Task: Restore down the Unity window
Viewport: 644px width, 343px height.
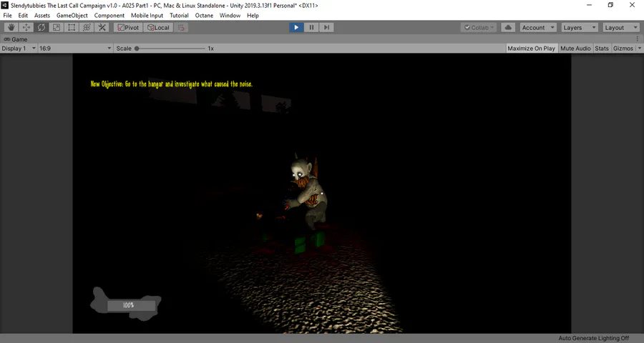Action: [x=611, y=5]
